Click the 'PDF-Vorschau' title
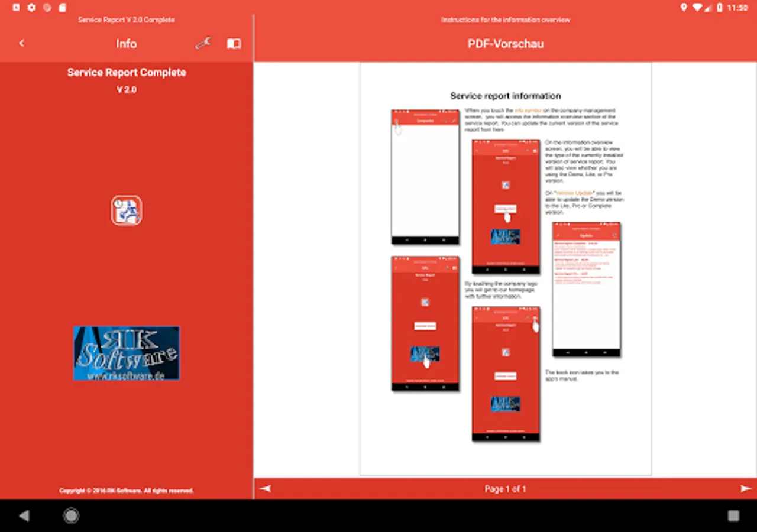The height and width of the screenshot is (532, 757). pos(506,44)
